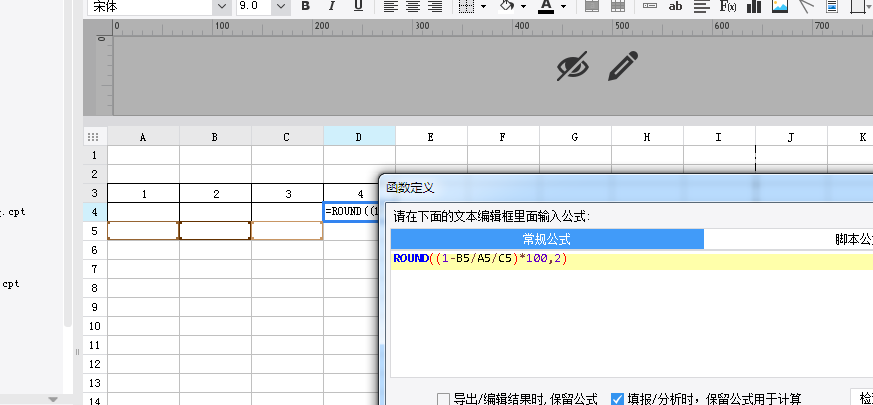Image resolution: width=873 pixels, height=405 pixels.
Task: Select row 4 header
Action: tap(95, 212)
